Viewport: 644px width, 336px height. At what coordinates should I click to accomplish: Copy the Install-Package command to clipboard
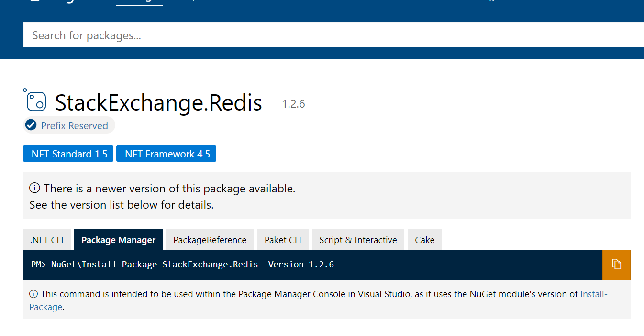616,265
